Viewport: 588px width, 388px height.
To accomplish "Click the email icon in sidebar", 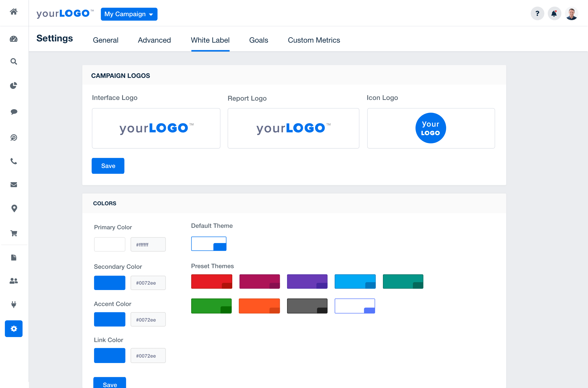I will tap(13, 184).
